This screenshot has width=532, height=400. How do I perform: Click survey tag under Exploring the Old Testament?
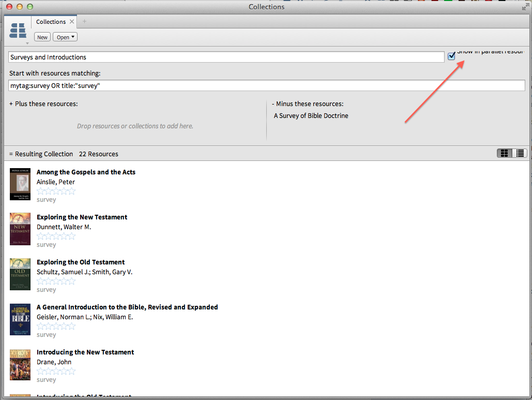tap(46, 290)
